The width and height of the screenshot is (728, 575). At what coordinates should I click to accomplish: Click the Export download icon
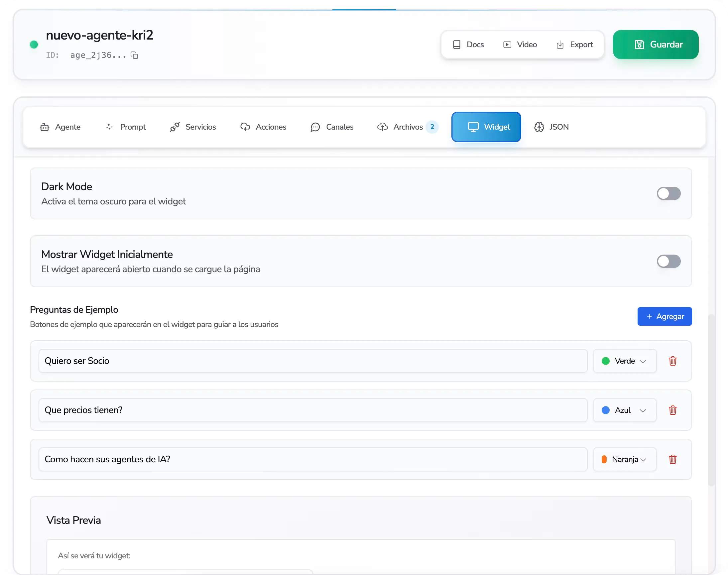[x=560, y=45]
